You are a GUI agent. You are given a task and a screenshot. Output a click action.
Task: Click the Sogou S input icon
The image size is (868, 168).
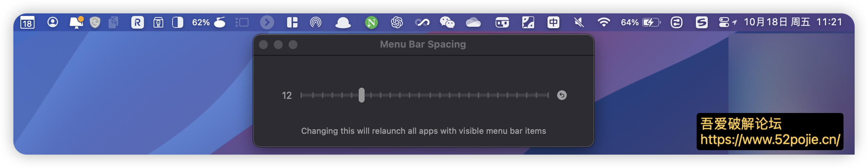click(x=701, y=23)
